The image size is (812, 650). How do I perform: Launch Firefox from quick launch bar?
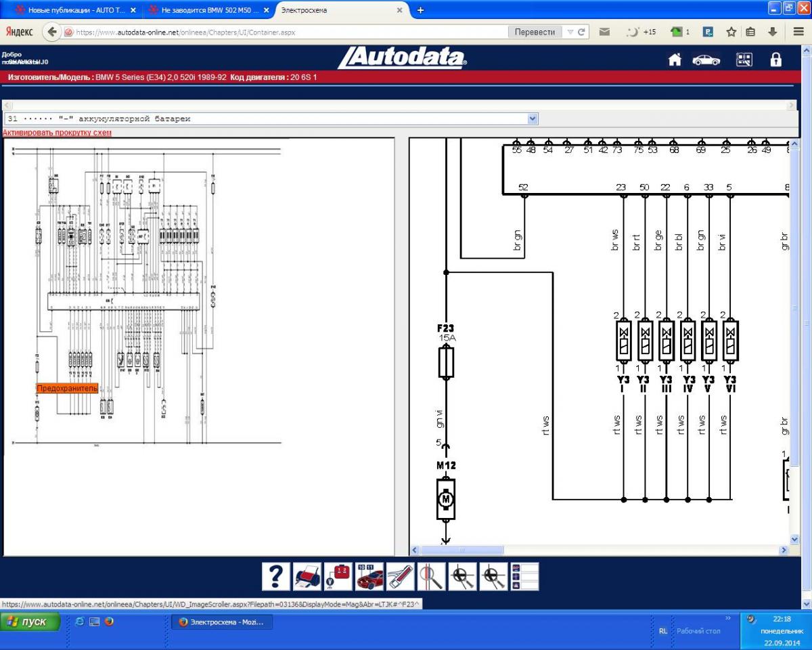pyautogui.click(x=109, y=621)
